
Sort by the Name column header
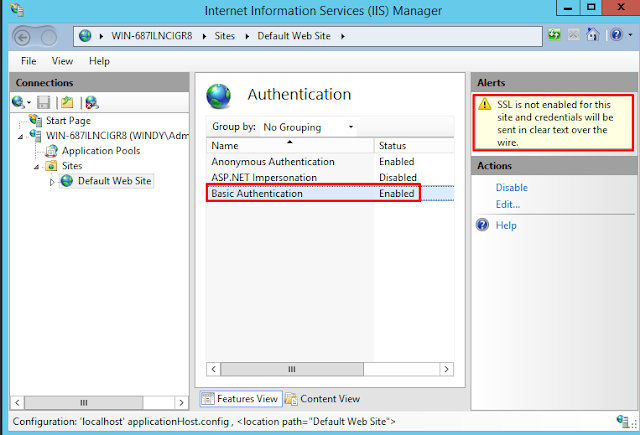tap(290, 145)
